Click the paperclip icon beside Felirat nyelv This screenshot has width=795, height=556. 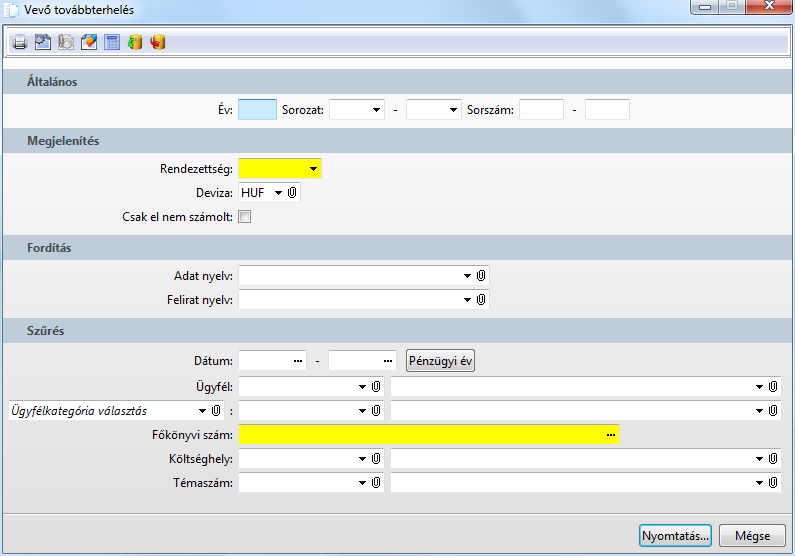481,300
